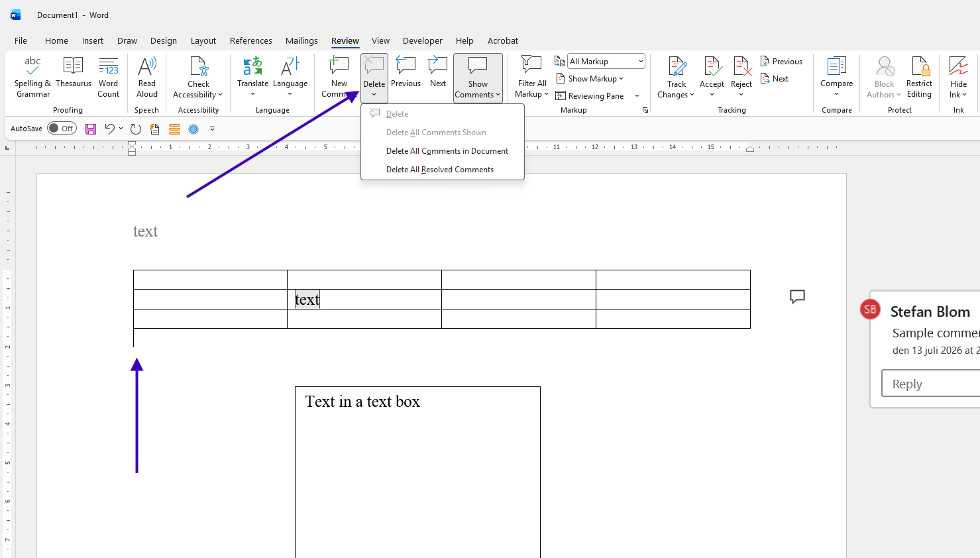
Task: Switch to the References tab
Action: [251, 40]
